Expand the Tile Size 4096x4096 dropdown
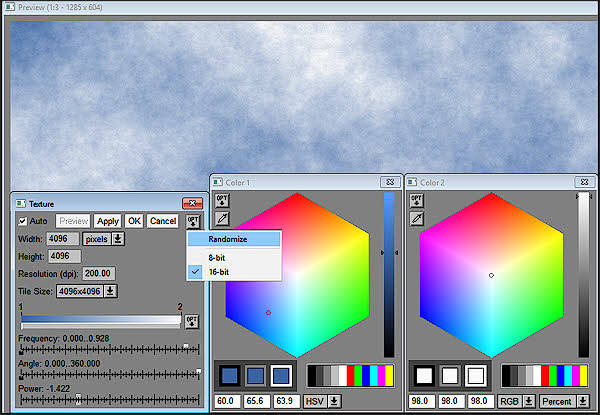600x415 pixels. tap(88, 291)
